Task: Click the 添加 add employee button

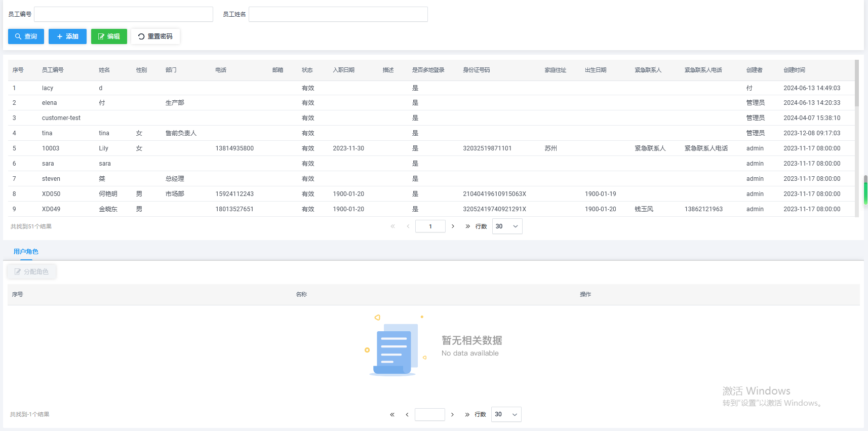Action: (67, 36)
